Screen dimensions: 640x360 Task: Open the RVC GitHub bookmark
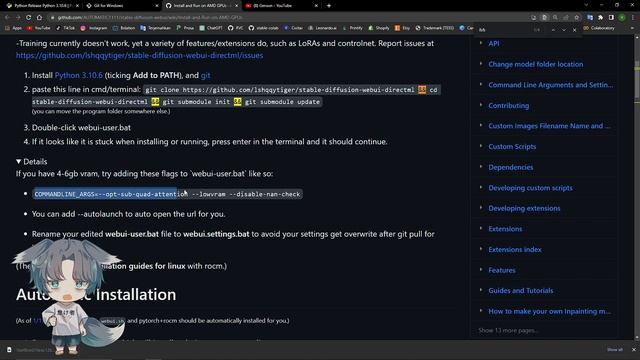tap(236, 28)
